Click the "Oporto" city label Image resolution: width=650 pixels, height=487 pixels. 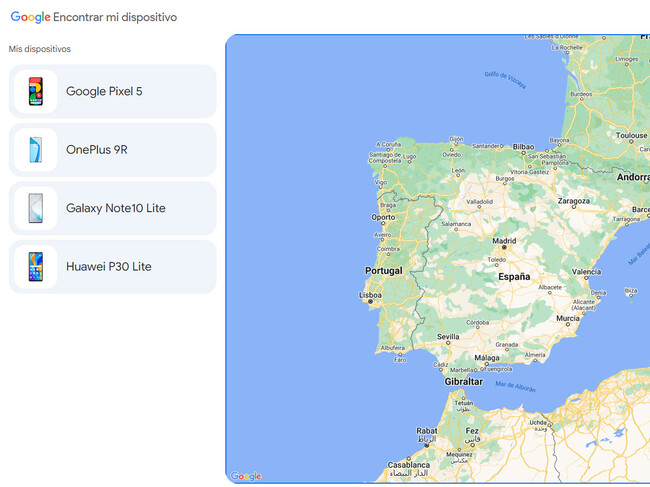(383, 217)
